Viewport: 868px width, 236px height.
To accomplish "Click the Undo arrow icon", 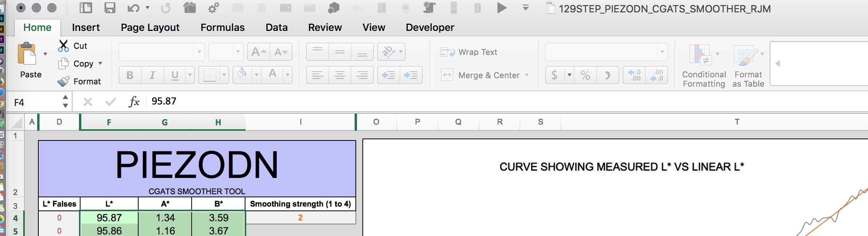I will 133,8.
